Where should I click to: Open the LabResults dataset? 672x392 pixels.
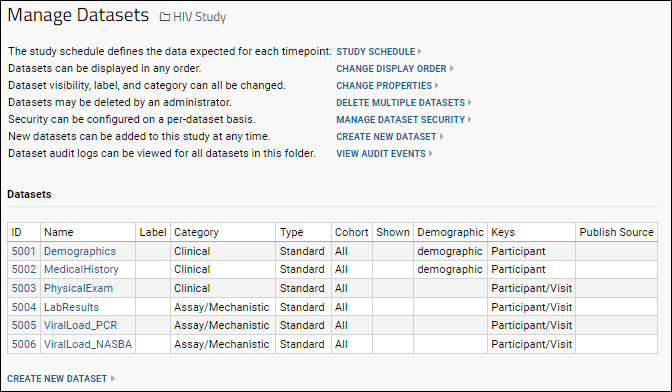click(x=71, y=307)
